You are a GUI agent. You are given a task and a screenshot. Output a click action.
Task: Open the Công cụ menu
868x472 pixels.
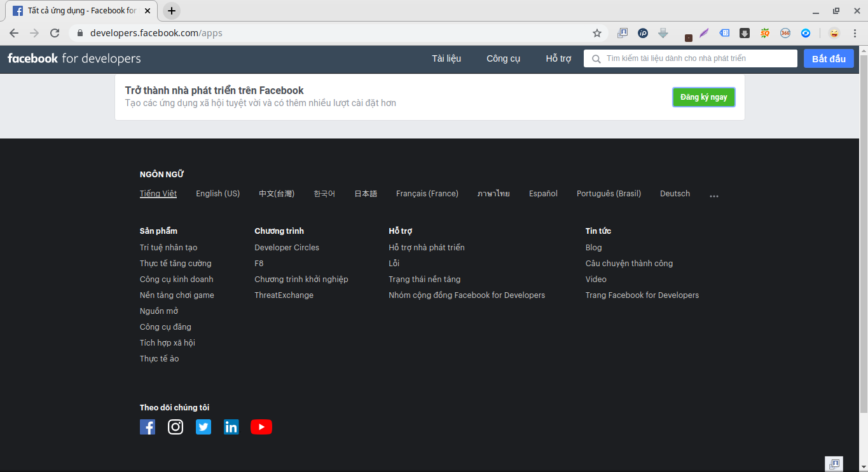[x=504, y=58]
